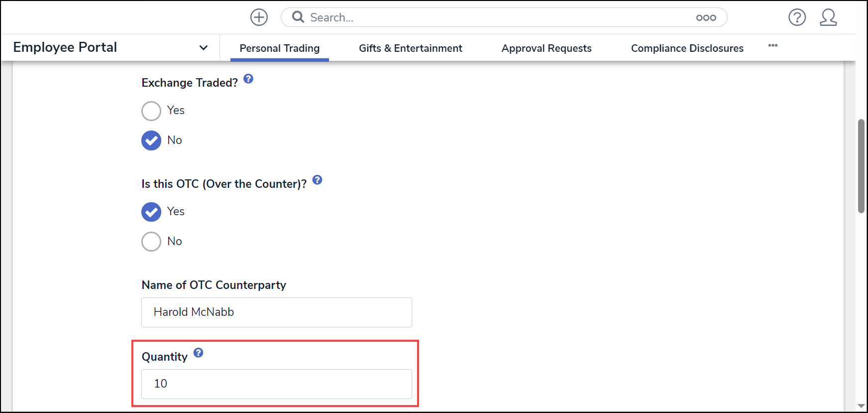Image resolution: width=868 pixels, height=413 pixels.
Task: Open the search options ellipsis icon
Action: (x=706, y=18)
